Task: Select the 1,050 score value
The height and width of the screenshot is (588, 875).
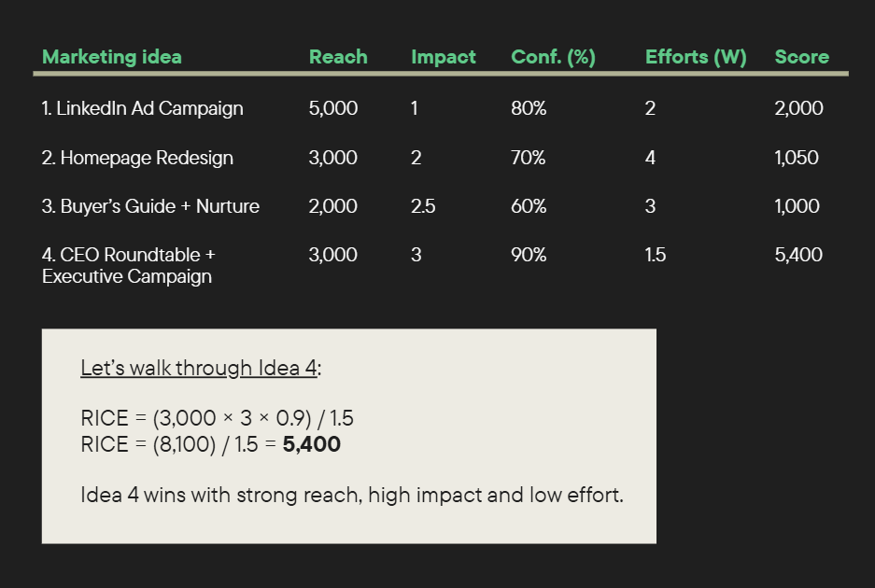Action: click(797, 158)
